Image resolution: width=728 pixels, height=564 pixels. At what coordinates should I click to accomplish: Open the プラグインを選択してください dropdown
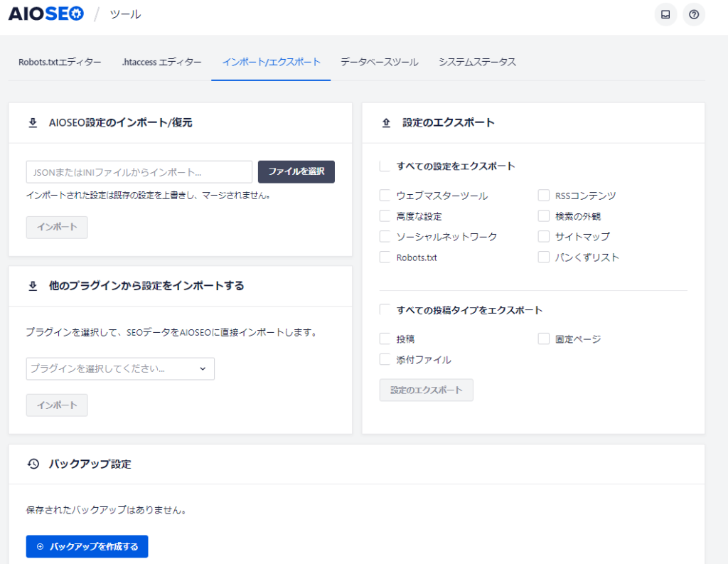tap(120, 368)
